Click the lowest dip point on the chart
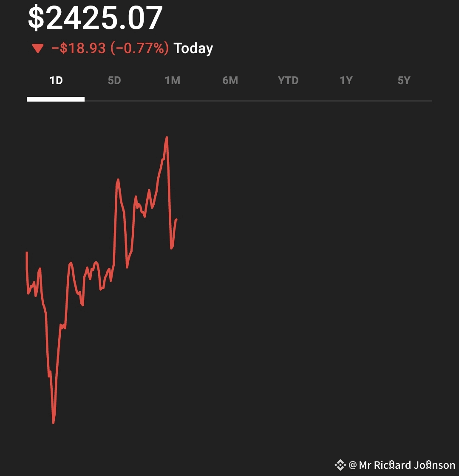Screen dimensions: 459x476 coord(54,422)
